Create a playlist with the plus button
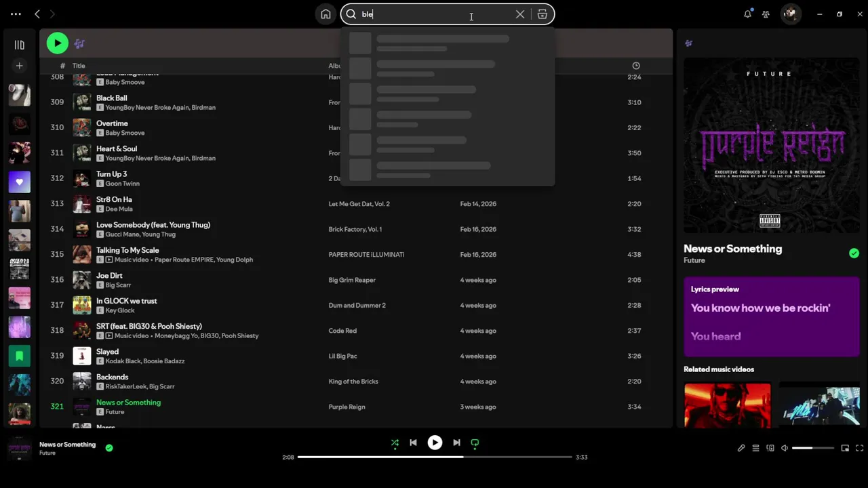 coord(19,66)
